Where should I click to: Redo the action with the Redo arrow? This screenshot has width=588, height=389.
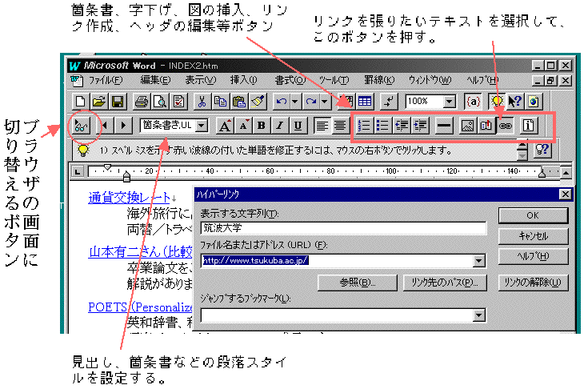(x=311, y=102)
